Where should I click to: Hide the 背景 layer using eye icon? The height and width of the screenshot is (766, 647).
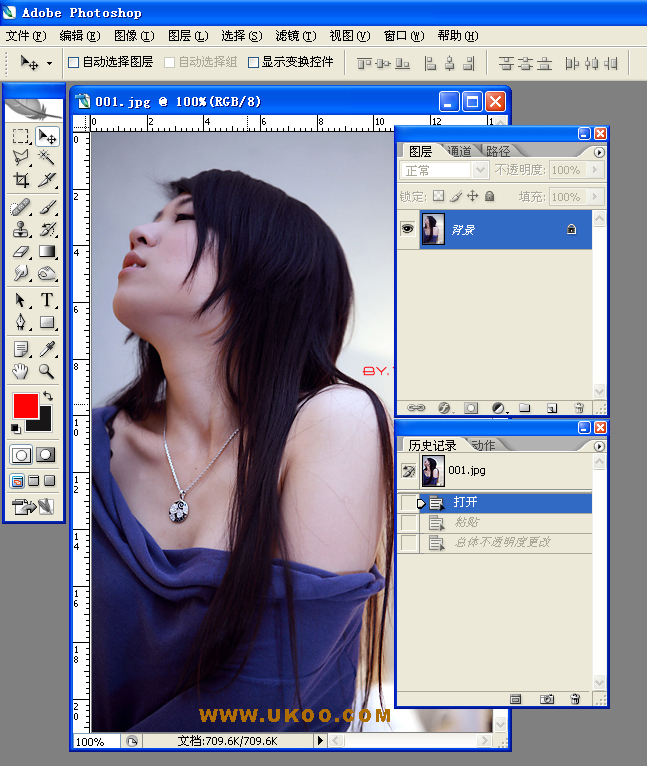408,229
